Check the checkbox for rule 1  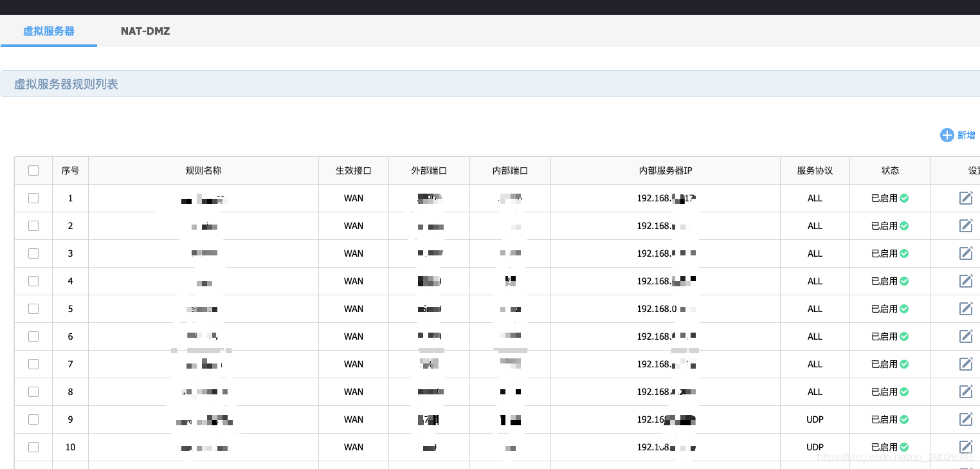click(33, 198)
